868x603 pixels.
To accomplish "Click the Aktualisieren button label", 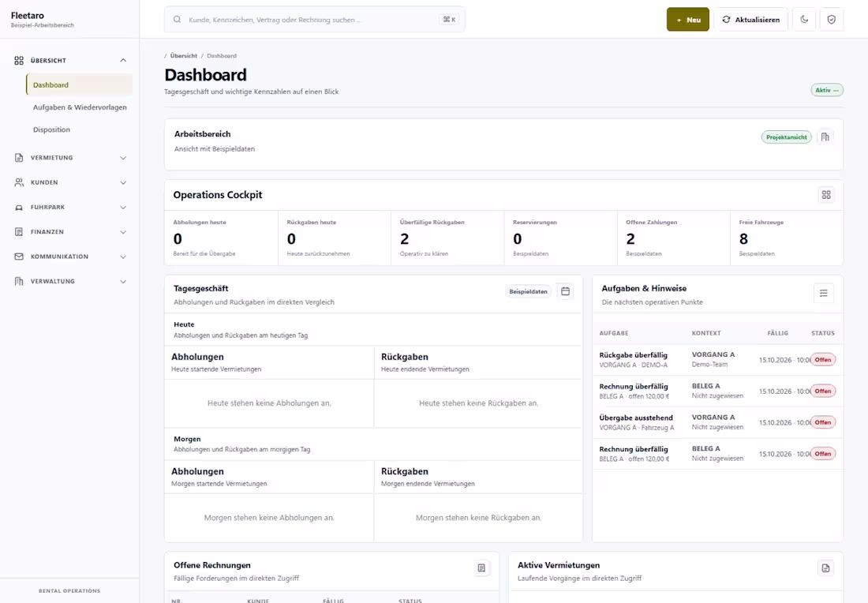I will click(758, 20).
